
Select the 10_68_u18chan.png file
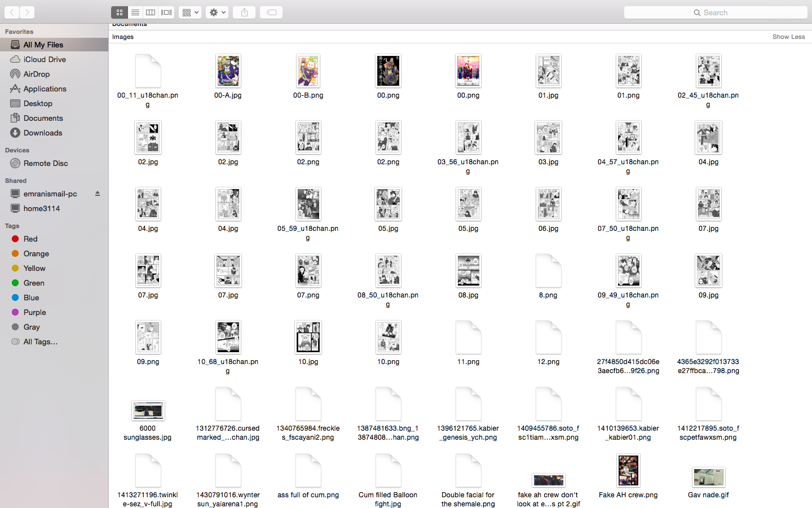(x=228, y=337)
